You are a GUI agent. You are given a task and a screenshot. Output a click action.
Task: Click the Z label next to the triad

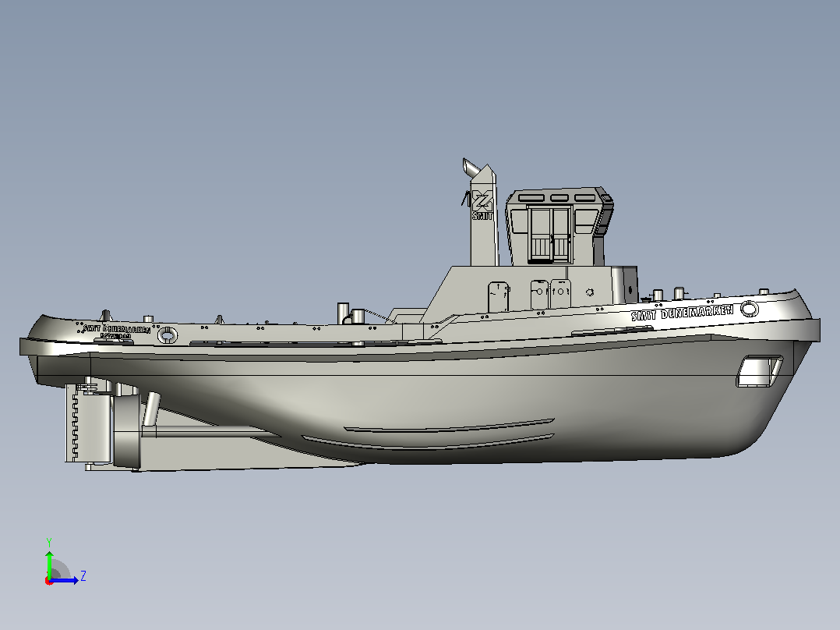(x=83, y=576)
